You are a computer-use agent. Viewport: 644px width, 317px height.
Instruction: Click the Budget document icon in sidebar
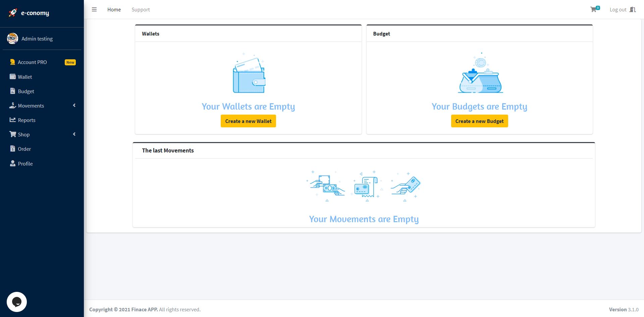coord(13,91)
